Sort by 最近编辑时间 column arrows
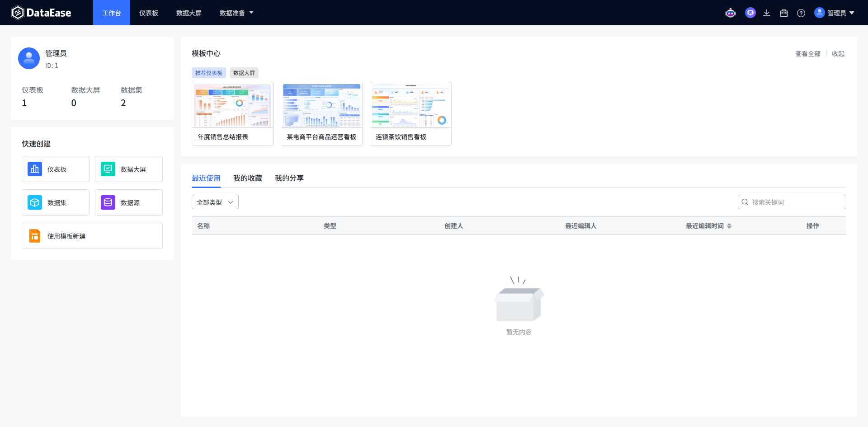The width and height of the screenshot is (868, 427). [729, 226]
